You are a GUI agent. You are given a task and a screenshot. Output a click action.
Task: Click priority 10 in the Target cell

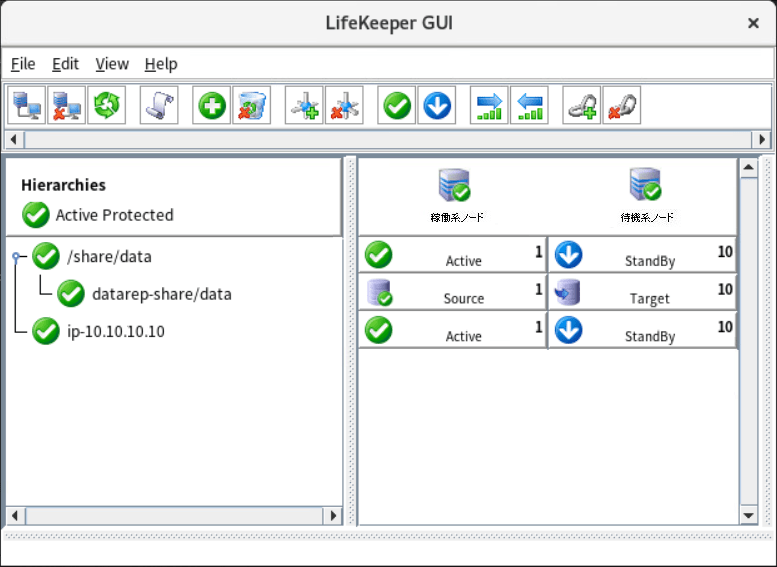[725, 289]
